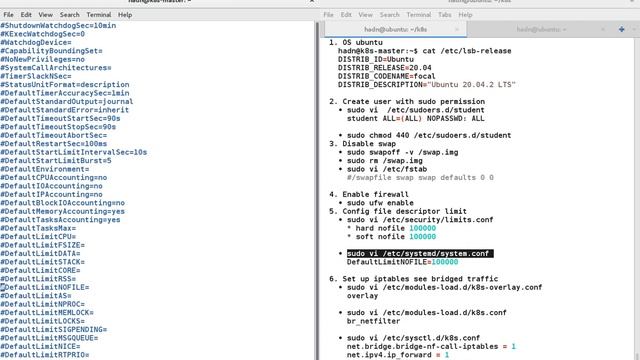Place cursor on #DefaultLimitNOFILE= line

point(44,287)
